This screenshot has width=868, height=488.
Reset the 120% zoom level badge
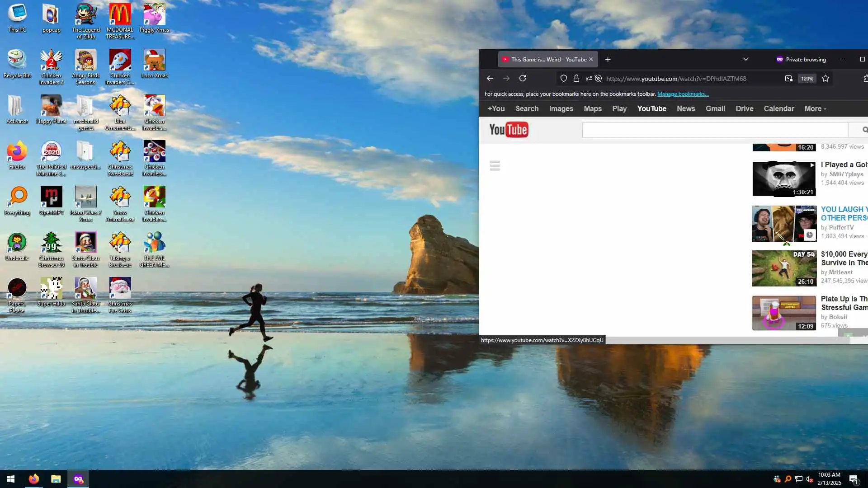click(807, 78)
